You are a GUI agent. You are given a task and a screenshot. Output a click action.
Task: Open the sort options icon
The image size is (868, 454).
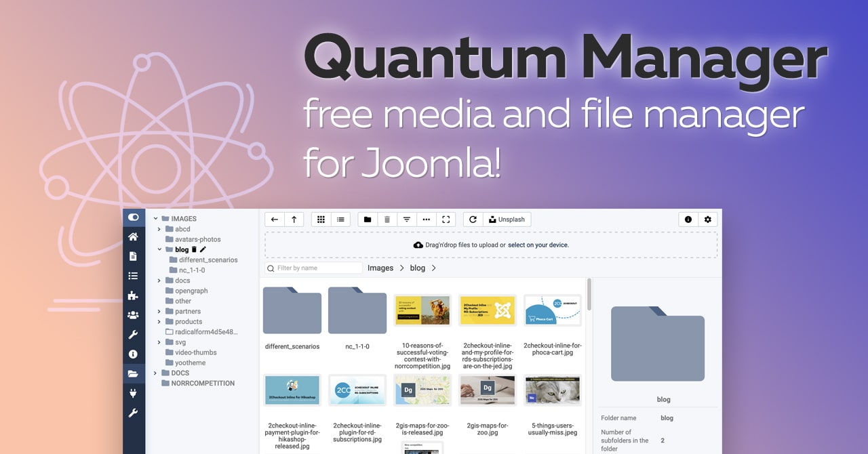click(x=406, y=219)
